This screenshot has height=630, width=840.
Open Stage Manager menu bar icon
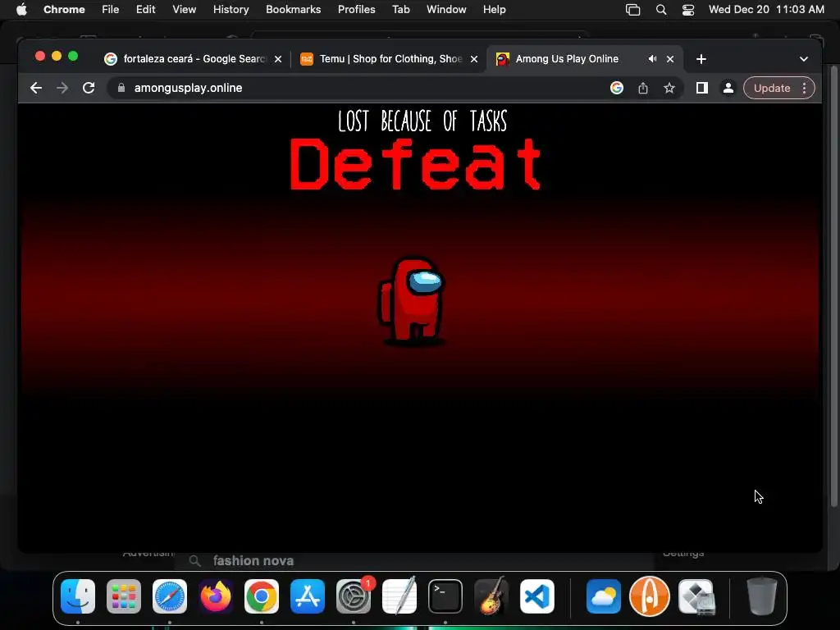632,10
